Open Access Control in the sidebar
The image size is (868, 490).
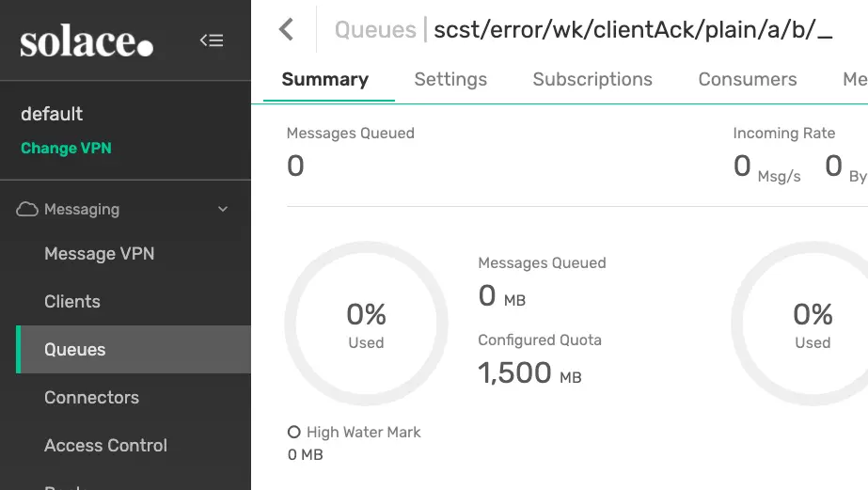tap(105, 446)
